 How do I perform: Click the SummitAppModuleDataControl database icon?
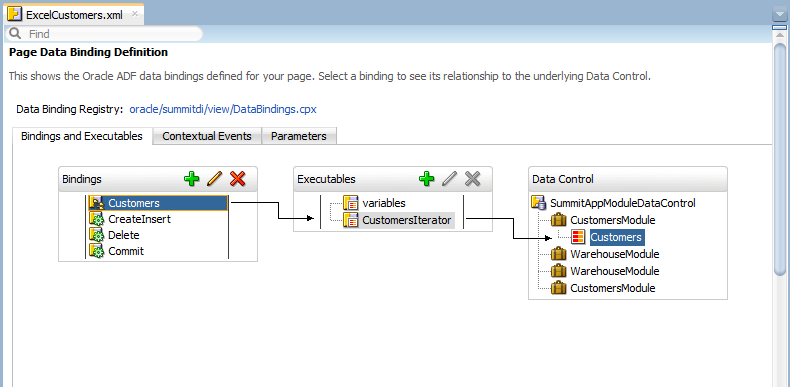(540, 203)
